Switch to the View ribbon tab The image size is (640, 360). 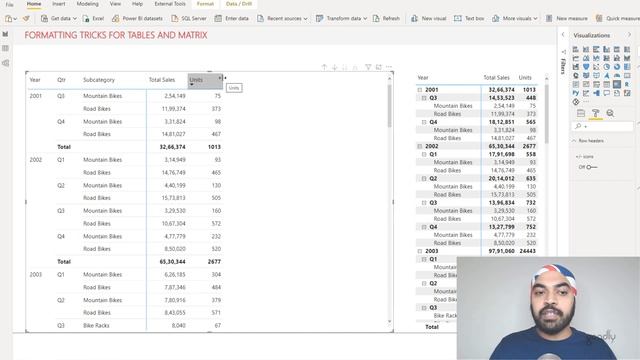coord(115,4)
